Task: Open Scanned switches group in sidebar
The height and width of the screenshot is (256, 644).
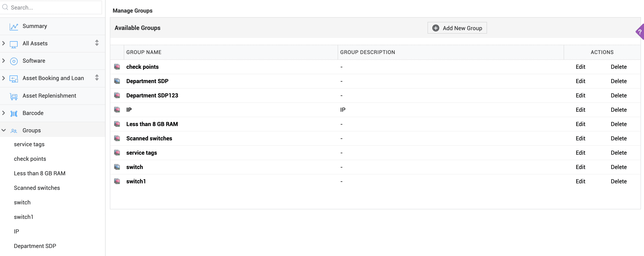Action: click(x=37, y=188)
